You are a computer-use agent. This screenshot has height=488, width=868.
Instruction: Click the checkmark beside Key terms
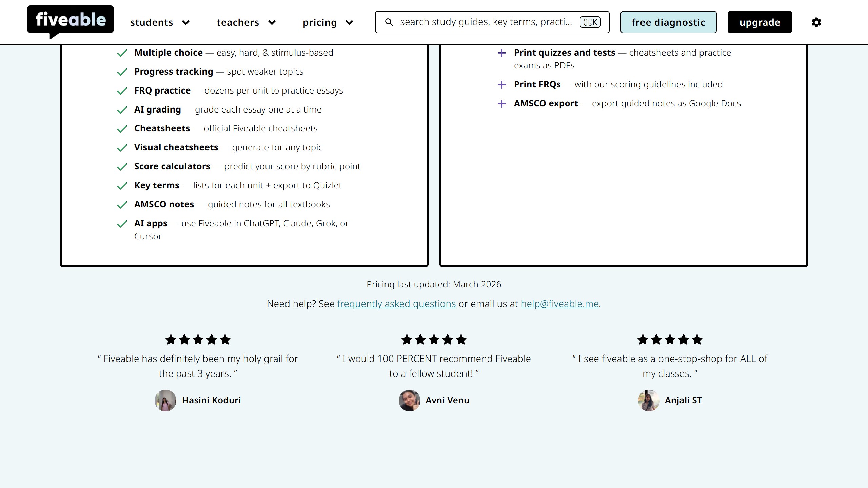[122, 186]
